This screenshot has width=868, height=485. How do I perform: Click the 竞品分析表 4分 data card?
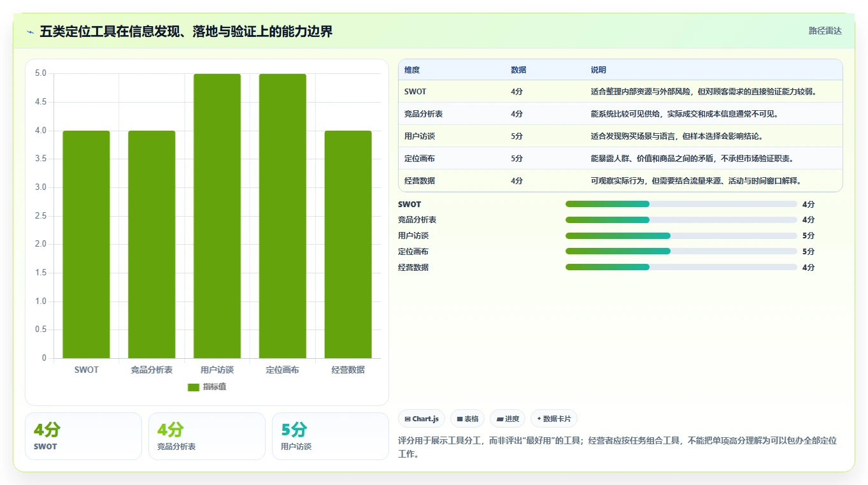pos(207,436)
